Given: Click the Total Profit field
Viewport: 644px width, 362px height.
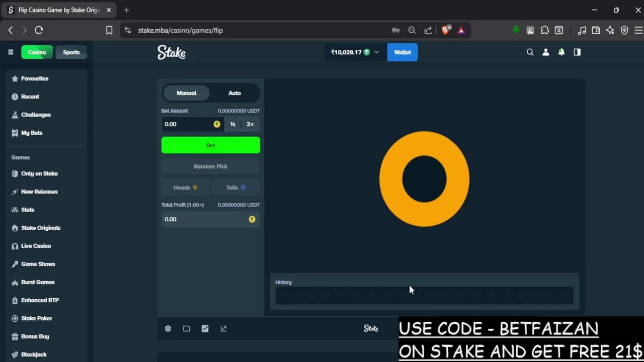Looking at the screenshot, I should click(211, 219).
